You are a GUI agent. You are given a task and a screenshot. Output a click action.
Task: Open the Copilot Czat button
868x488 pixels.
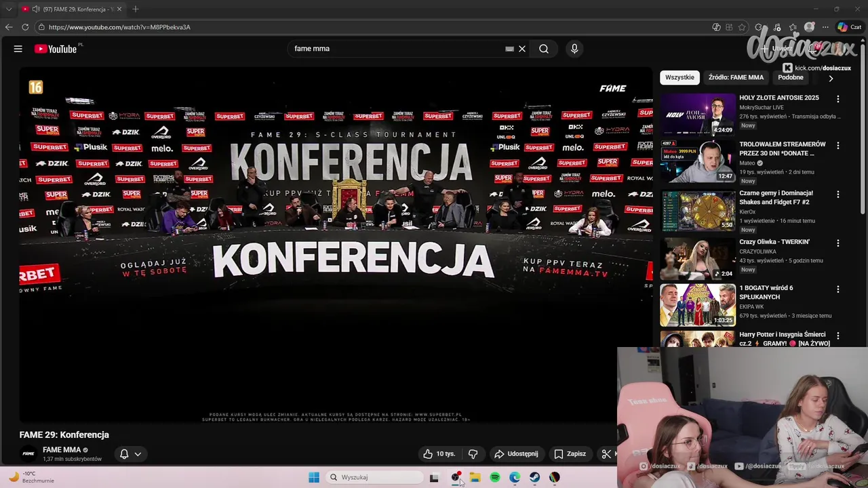click(850, 27)
